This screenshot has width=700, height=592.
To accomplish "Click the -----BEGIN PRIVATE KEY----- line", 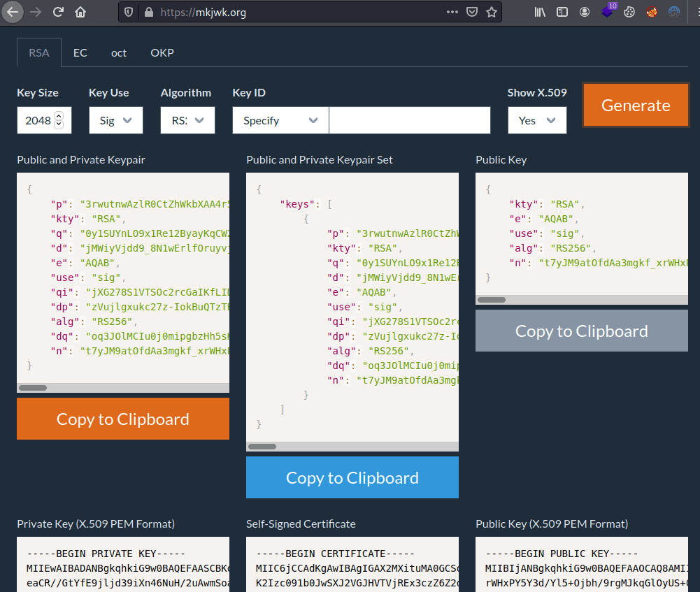I will pyautogui.click(x=106, y=554).
